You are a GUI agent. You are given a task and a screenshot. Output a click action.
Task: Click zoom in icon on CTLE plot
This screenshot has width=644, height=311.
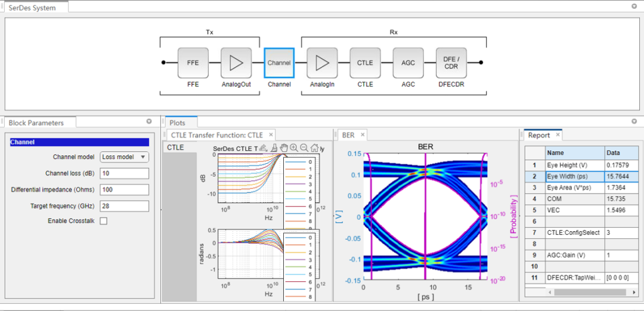click(x=294, y=148)
